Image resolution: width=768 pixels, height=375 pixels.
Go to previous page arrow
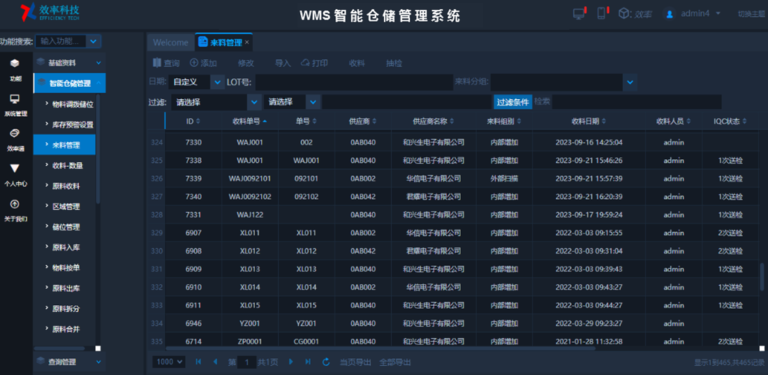tap(215, 362)
